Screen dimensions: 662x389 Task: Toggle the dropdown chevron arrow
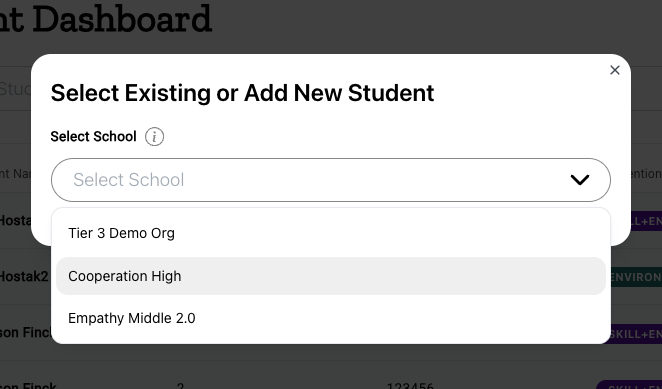tap(580, 180)
